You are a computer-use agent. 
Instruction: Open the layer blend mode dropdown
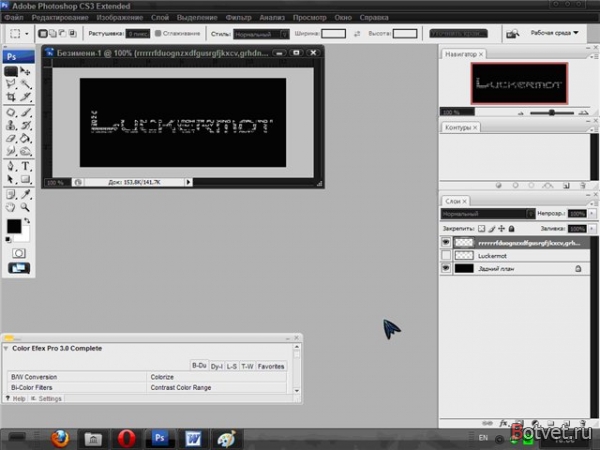(488, 214)
